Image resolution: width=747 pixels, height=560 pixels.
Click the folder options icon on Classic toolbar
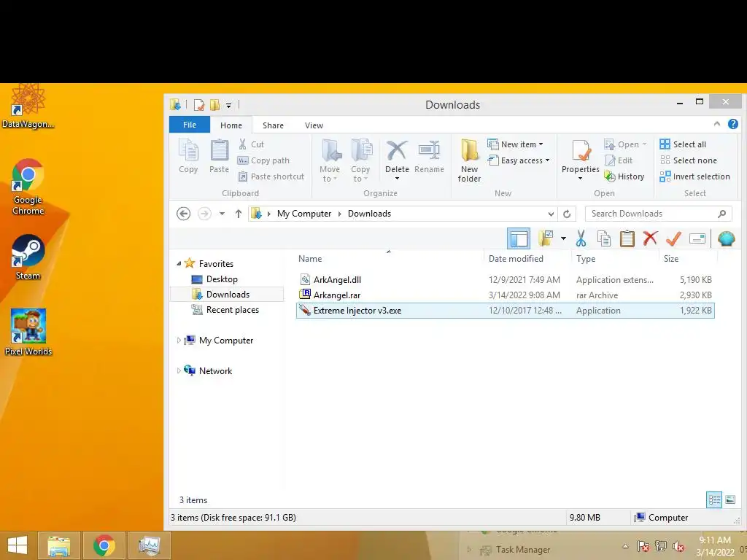coord(546,238)
